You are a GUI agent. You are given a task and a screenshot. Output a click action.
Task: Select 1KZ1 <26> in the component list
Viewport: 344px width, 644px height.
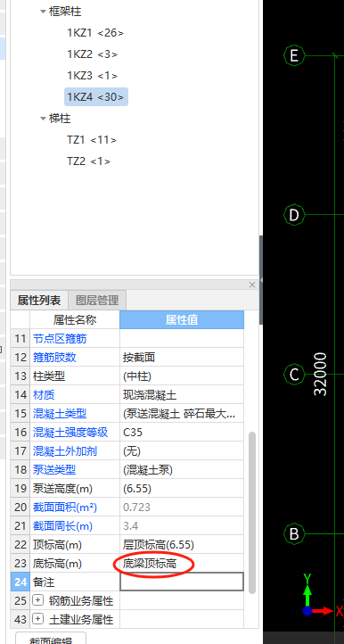95,33
